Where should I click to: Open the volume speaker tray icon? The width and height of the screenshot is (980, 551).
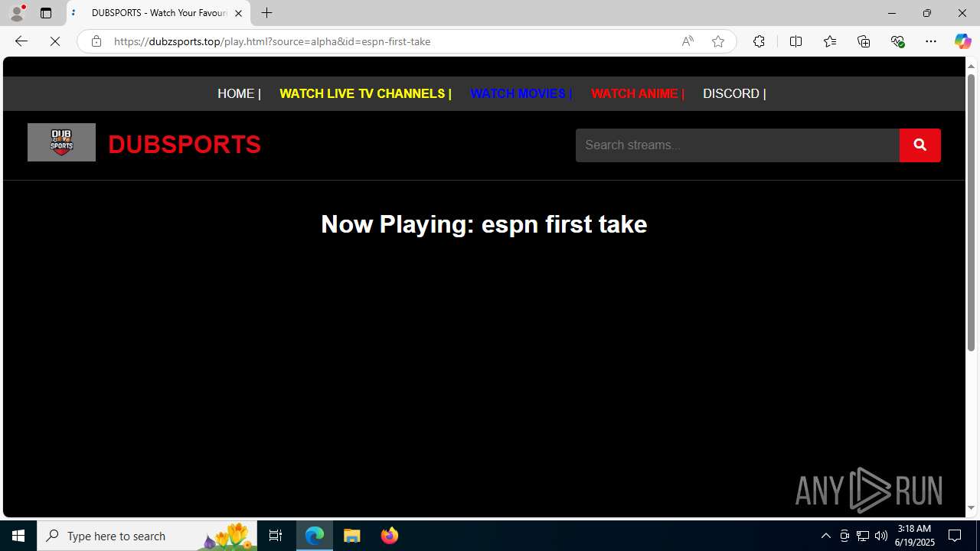881,536
